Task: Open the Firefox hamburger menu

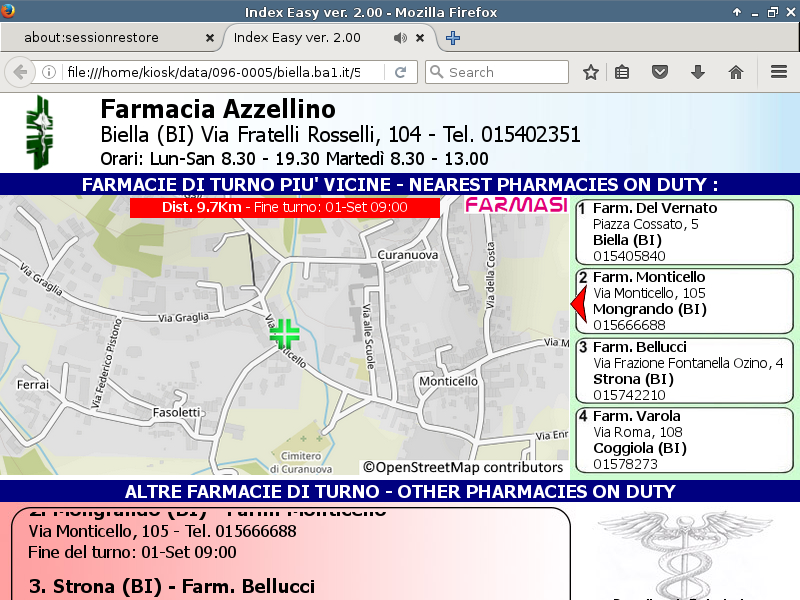Action: tap(779, 72)
